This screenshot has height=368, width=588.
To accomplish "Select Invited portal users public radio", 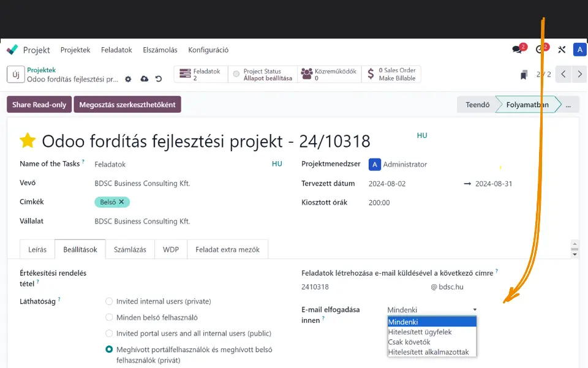I will (109, 333).
